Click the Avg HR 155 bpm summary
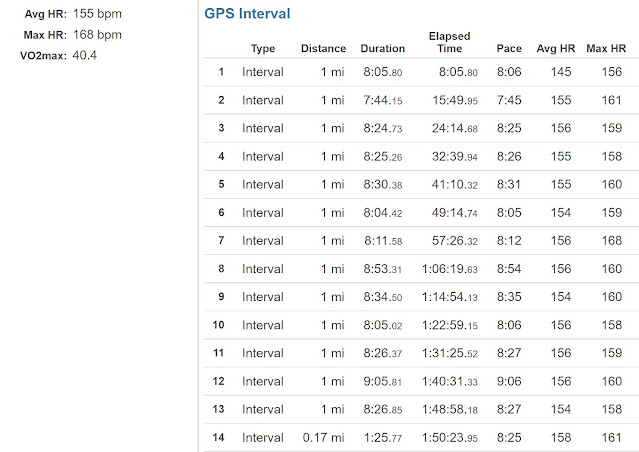Image resolution: width=639 pixels, height=452 pixels. [97, 15]
